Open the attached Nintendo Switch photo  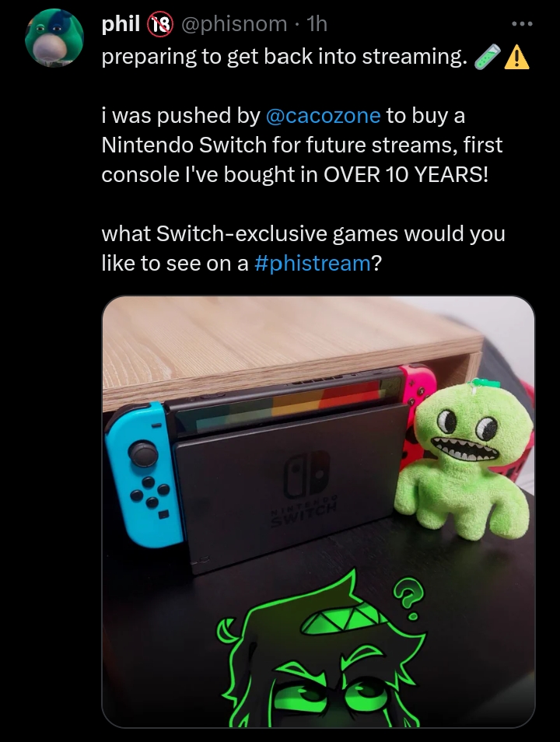click(319, 512)
